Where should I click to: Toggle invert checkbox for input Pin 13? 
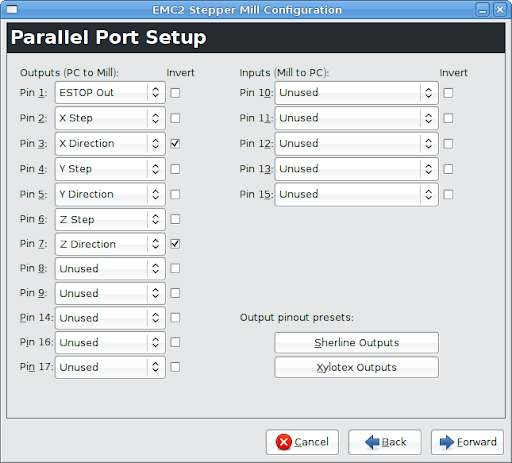[x=448, y=169]
